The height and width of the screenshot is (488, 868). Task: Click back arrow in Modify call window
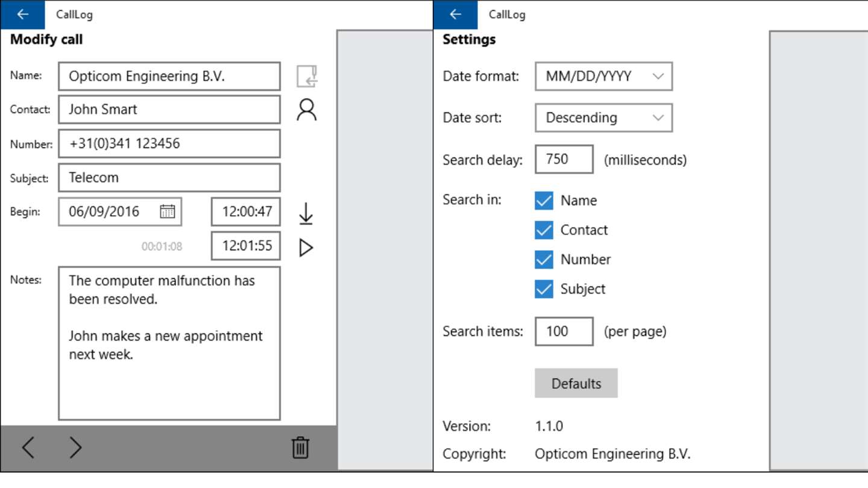22,14
